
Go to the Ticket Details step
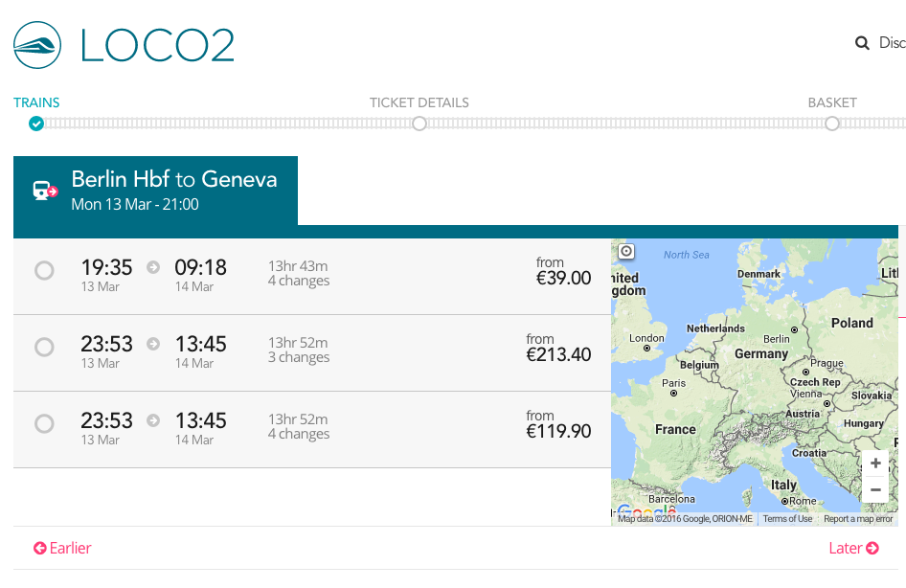point(419,123)
